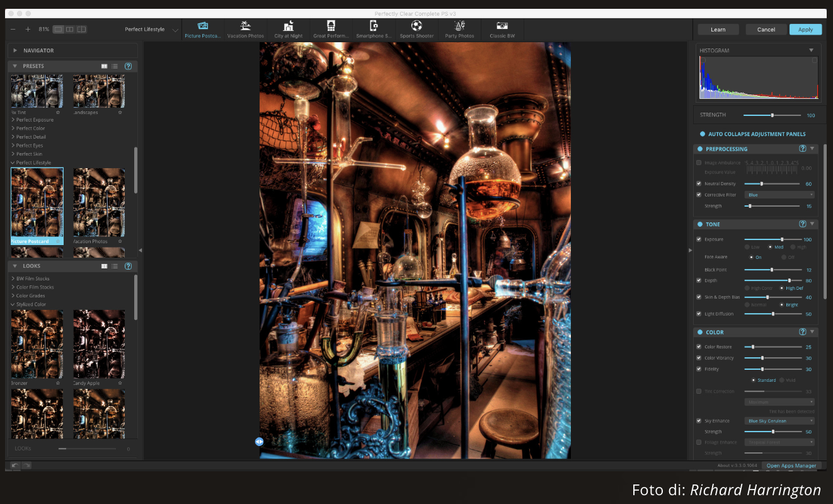Open the Sky Enhance Blue Sky Cerulean dropdown

779,421
